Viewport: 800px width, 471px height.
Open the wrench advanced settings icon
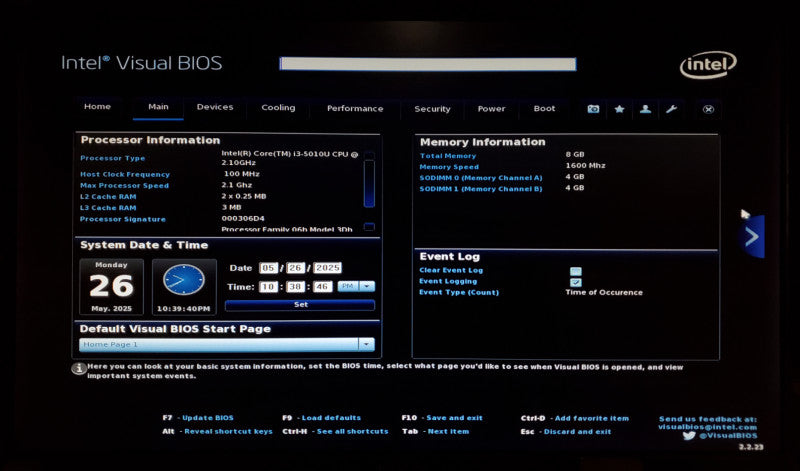click(x=671, y=109)
